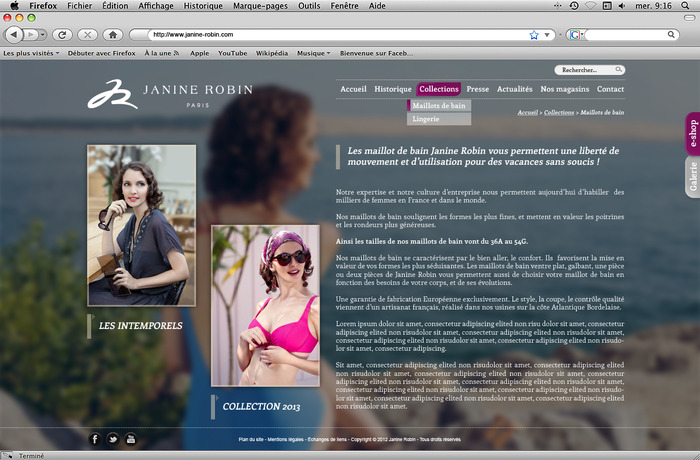The height and width of the screenshot is (460, 700).
Task: Open the Les Intemporels model photo
Action: coord(142,226)
